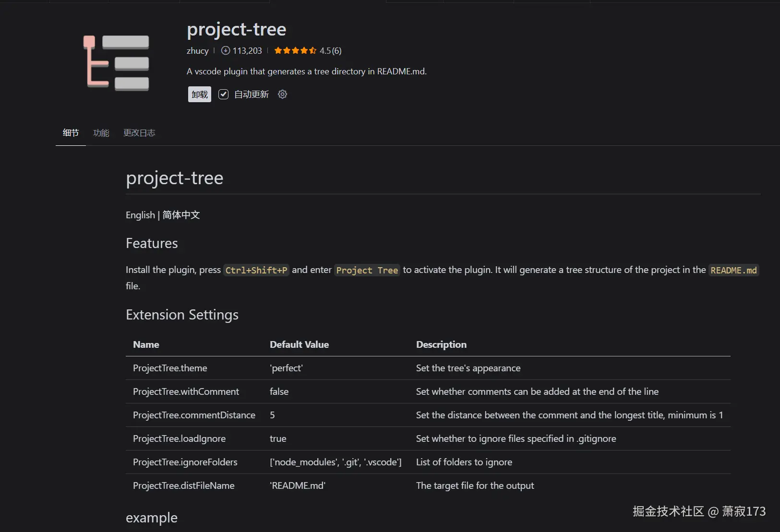Click the install count download icon
780x532 pixels.
[225, 50]
